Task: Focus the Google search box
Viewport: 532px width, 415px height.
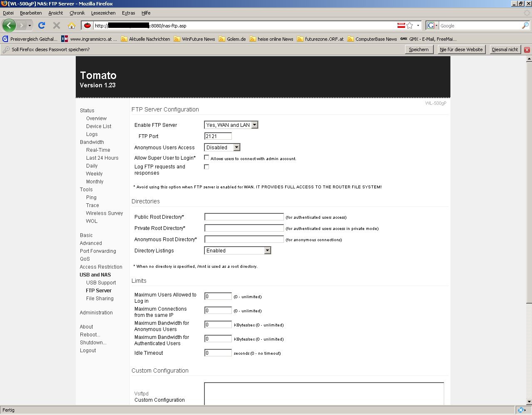Action: 480,25
